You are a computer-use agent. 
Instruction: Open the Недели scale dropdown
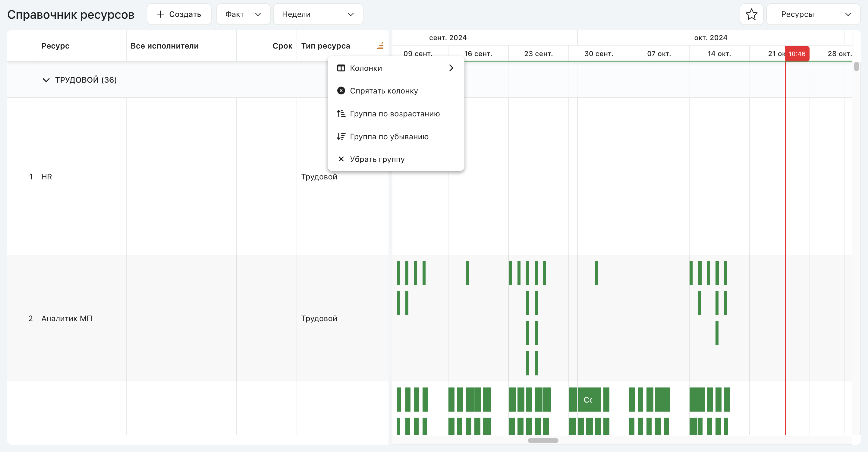(x=318, y=14)
